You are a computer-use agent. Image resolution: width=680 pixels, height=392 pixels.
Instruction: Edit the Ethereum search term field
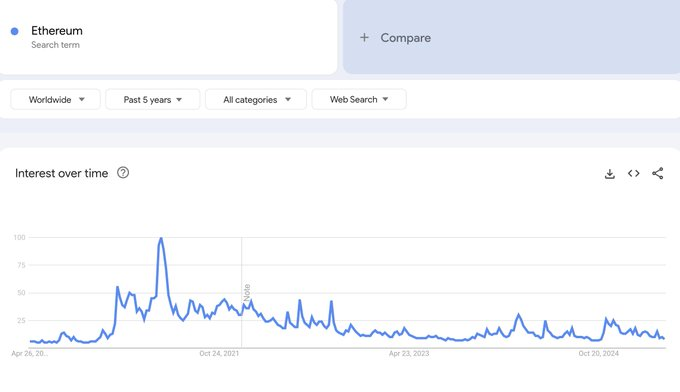click(168, 37)
